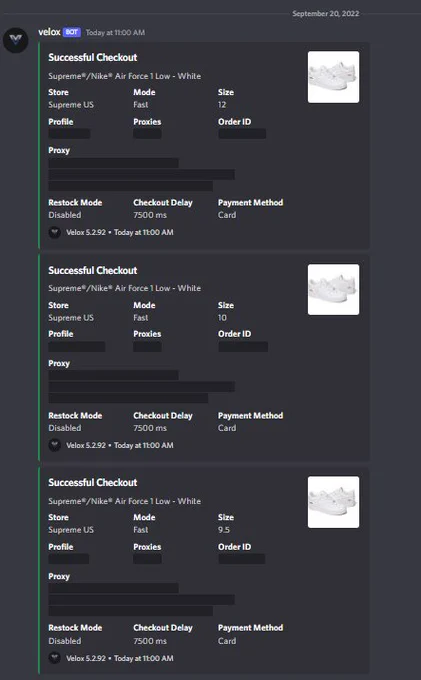
Task: Click Fast mode value in size 9.5 embed
Action: click(x=140, y=530)
